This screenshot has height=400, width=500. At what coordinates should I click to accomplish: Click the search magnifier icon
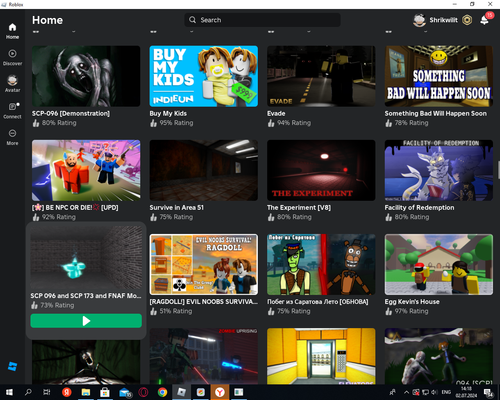coord(192,20)
